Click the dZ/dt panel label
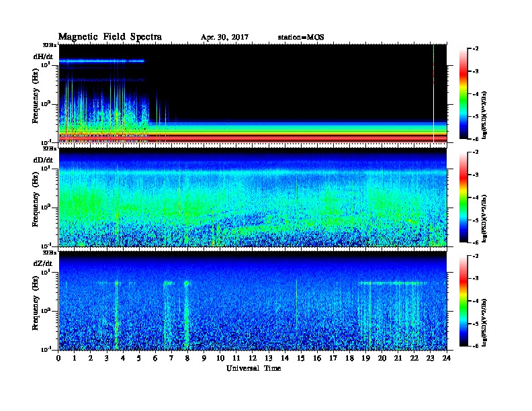Screen dimensions: 532x411 tap(43, 263)
